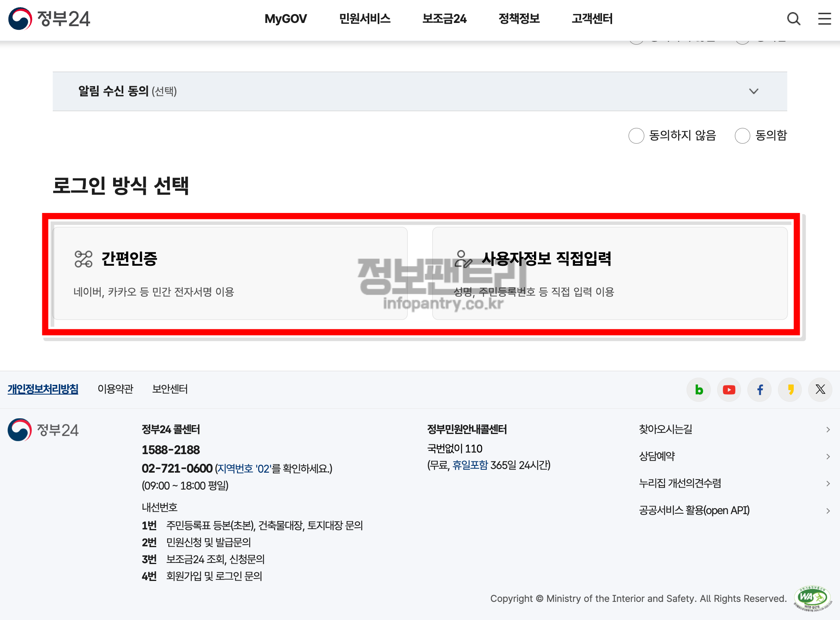Click the search magnifier icon in header
The image size is (840, 620).
click(793, 19)
